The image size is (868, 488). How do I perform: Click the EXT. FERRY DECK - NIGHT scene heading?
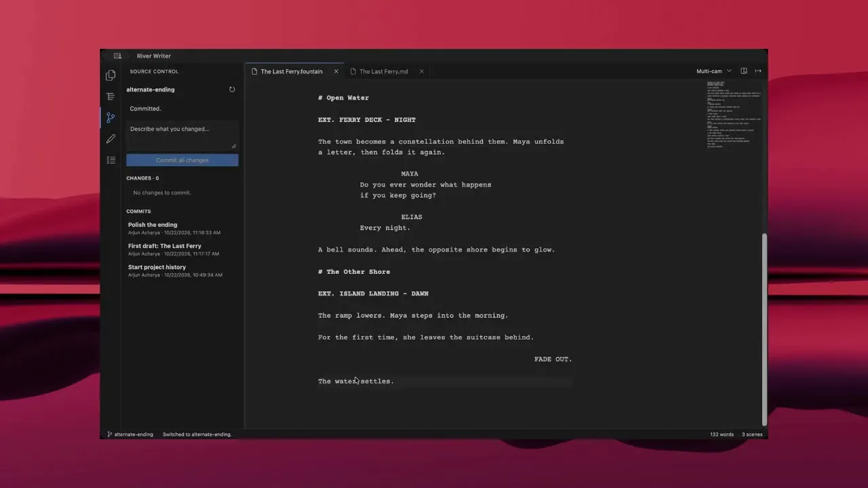point(367,119)
